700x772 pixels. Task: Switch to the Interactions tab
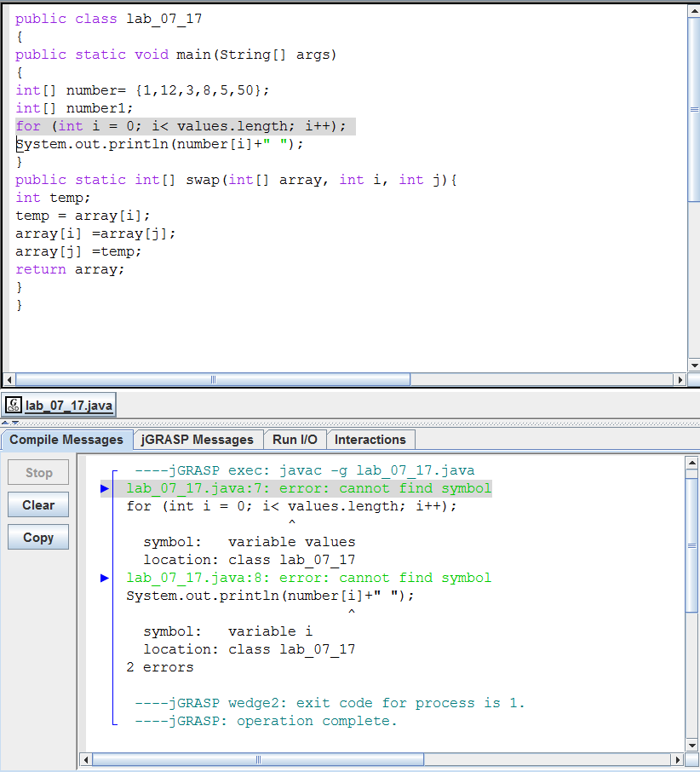pos(370,440)
